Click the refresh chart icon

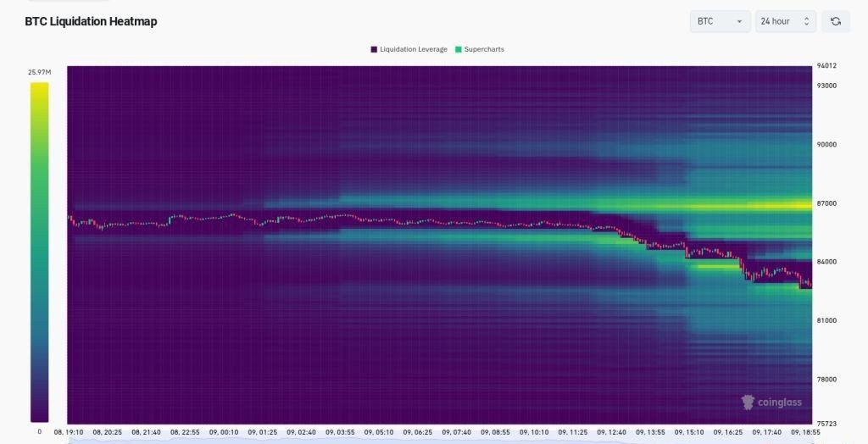(x=836, y=21)
